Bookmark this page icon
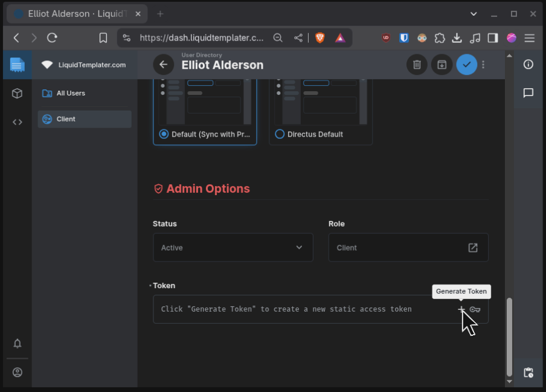The image size is (546, 392). pyautogui.click(x=103, y=37)
